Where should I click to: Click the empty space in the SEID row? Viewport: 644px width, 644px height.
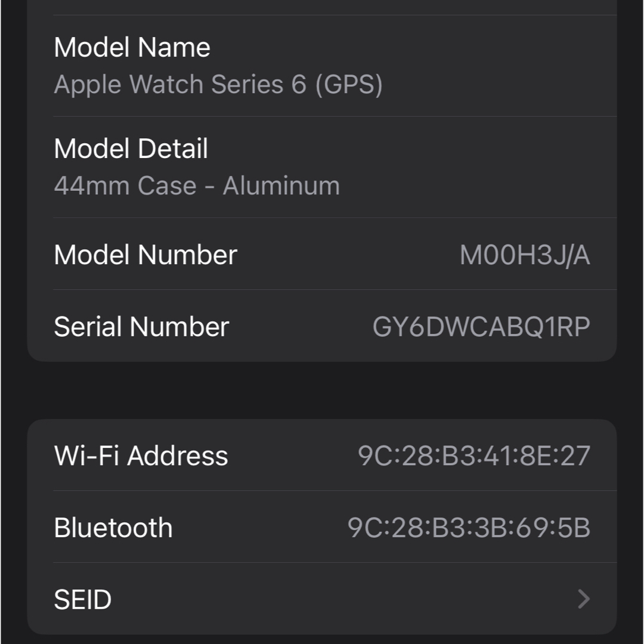[x=344, y=599]
